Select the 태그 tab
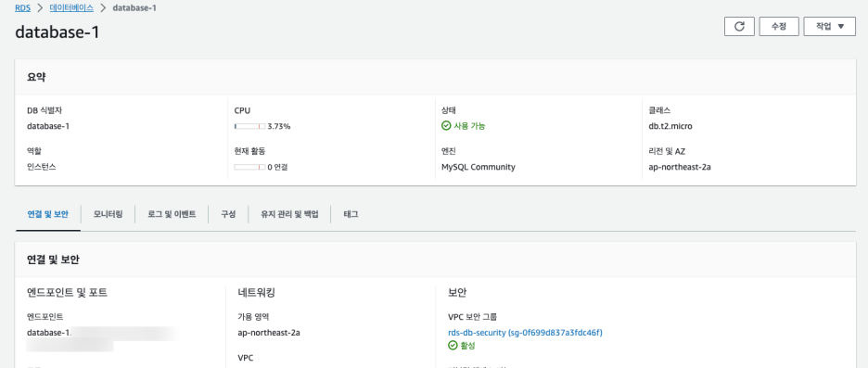This screenshot has height=368, width=868. pyautogui.click(x=351, y=214)
